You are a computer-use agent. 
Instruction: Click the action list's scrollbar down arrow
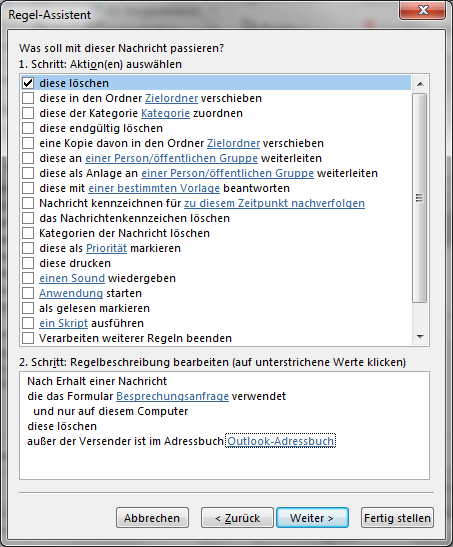point(420,337)
